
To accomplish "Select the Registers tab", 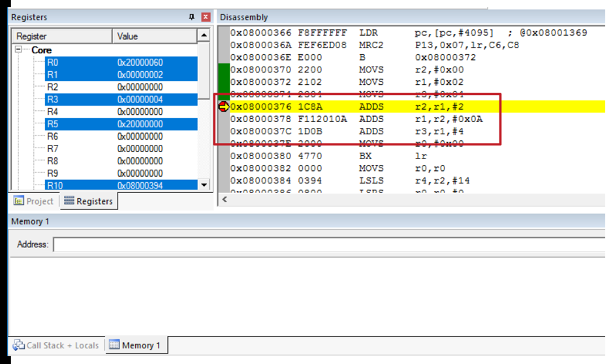I will [x=88, y=202].
